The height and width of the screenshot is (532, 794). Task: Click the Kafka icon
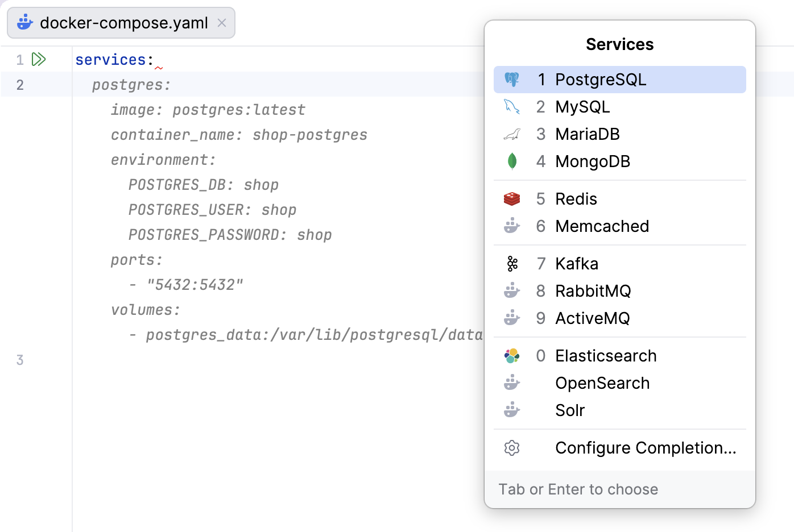[x=512, y=264]
